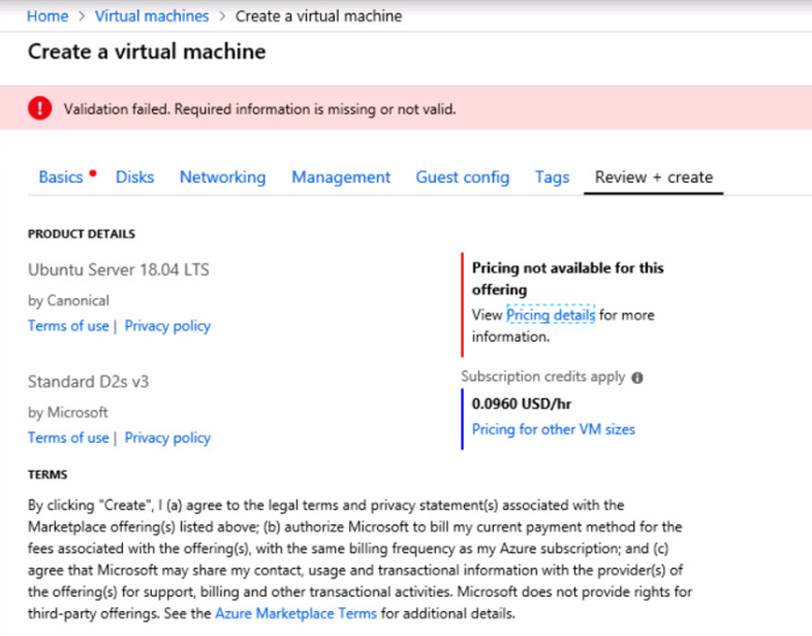Open the Management tab
812x636 pixels.
(341, 177)
